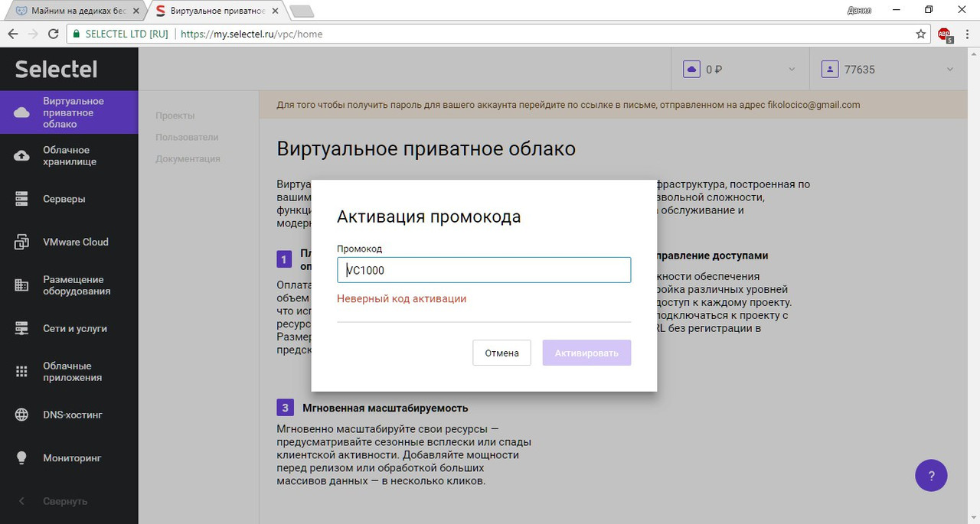
Task: Open the purple help question mark button
Action: (931, 475)
